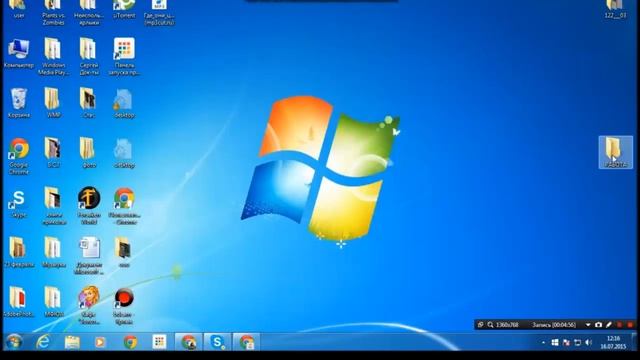The width and height of the screenshot is (640, 360).
Task: Open the Action Center flag icon
Action: coord(566,342)
